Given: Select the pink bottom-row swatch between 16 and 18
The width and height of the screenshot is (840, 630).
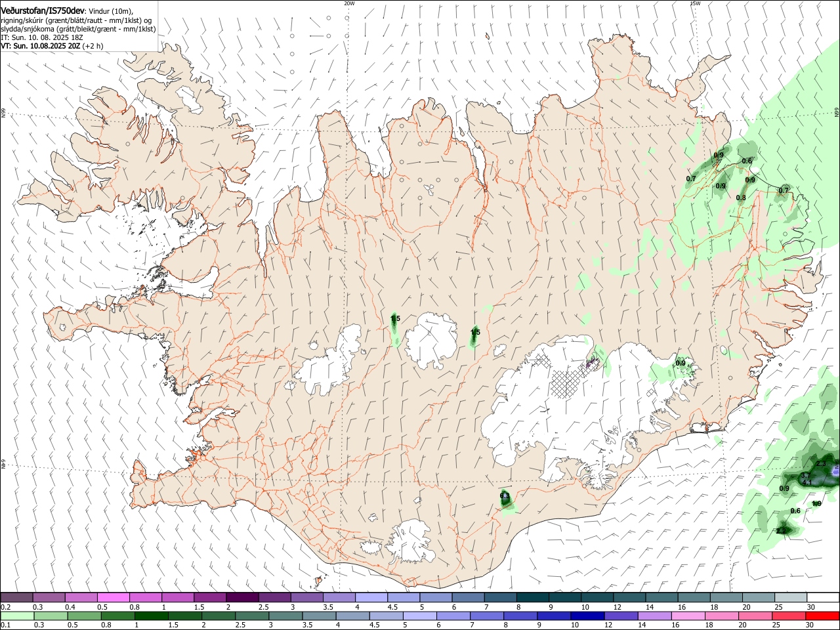Looking at the screenshot, I should (x=690, y=616).
